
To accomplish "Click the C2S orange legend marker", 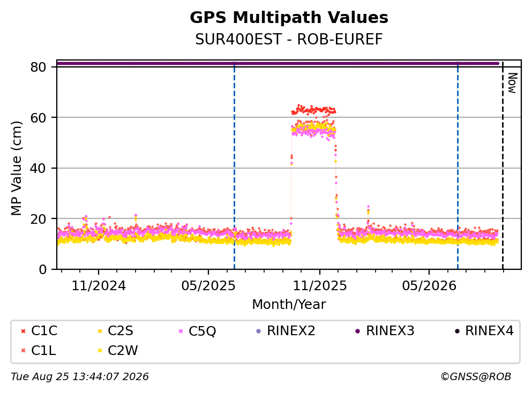I will pyautogui.click(x=100, y=331).
